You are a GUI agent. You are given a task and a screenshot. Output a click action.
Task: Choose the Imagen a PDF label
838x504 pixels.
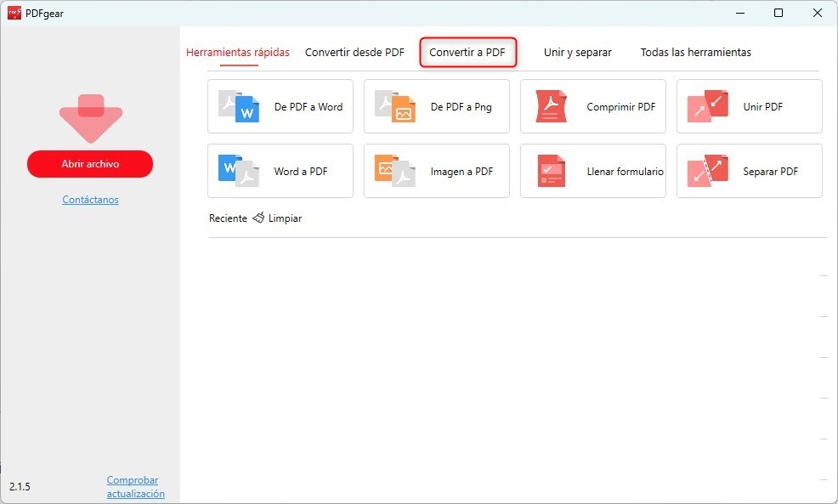click(x=461, y=172)
